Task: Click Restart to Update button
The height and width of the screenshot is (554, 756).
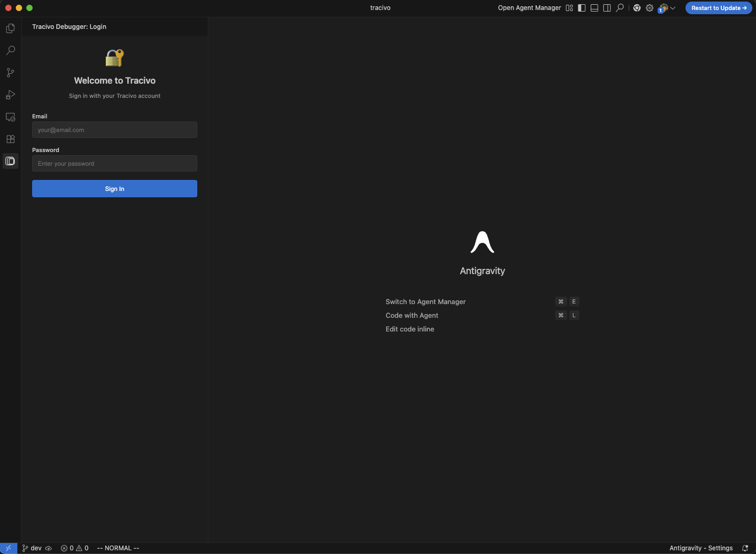Action: (x=719, y=8)
